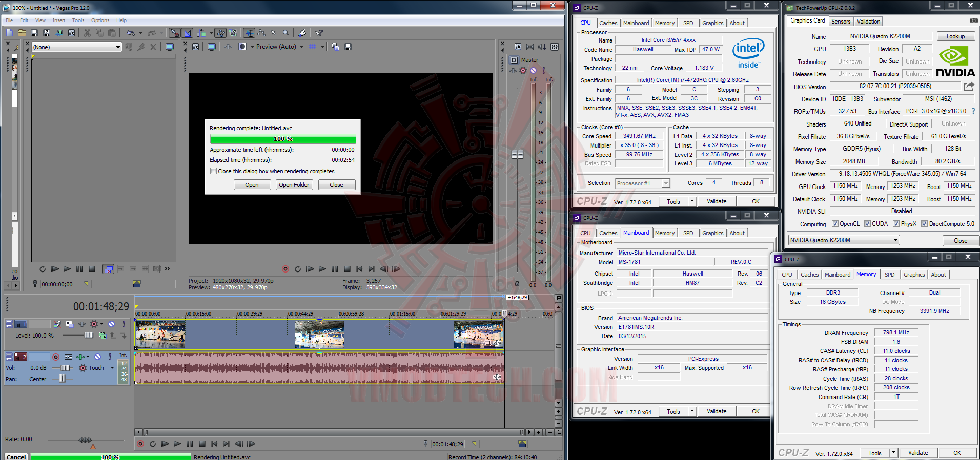Mute video track 1

pyautogui.click(x=111, y=324)
